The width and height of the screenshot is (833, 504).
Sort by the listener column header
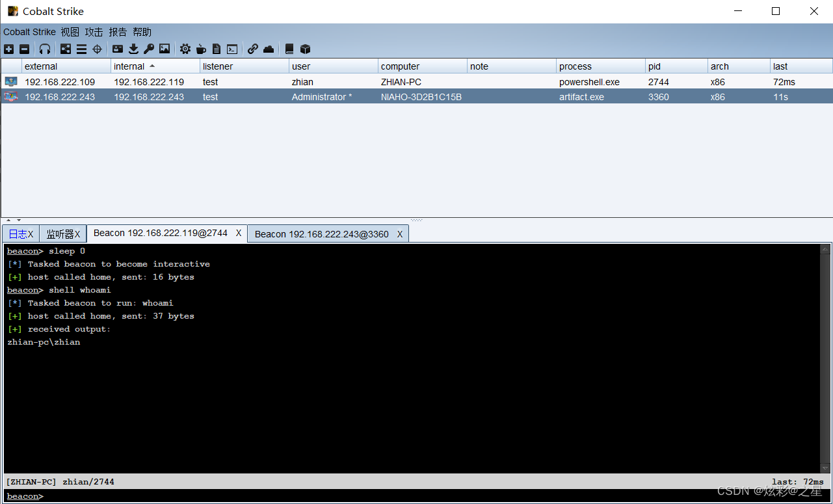[x=245, y=66]
